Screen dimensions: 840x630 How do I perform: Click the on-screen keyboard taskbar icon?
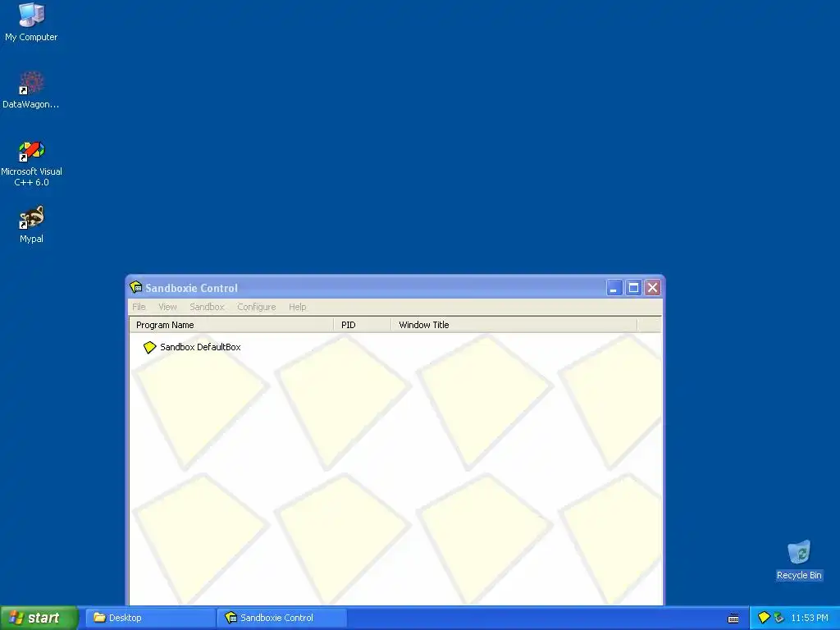pyautogui.click(x=733, y=619)
